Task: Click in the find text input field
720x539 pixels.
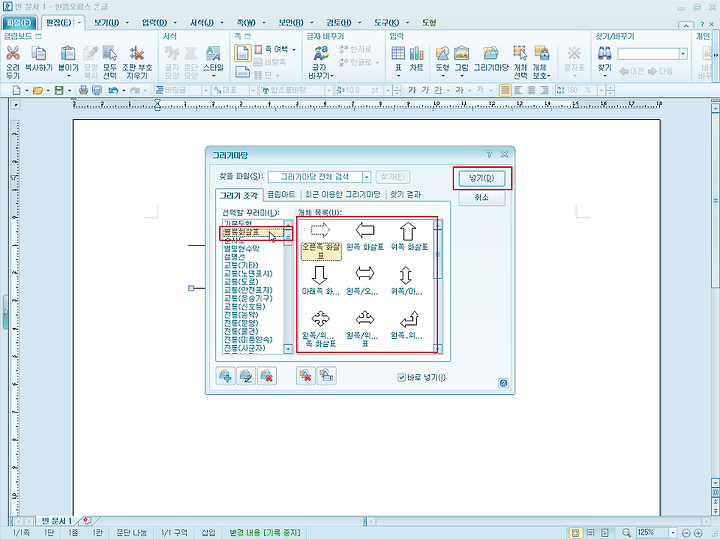Action: (648, 54)
